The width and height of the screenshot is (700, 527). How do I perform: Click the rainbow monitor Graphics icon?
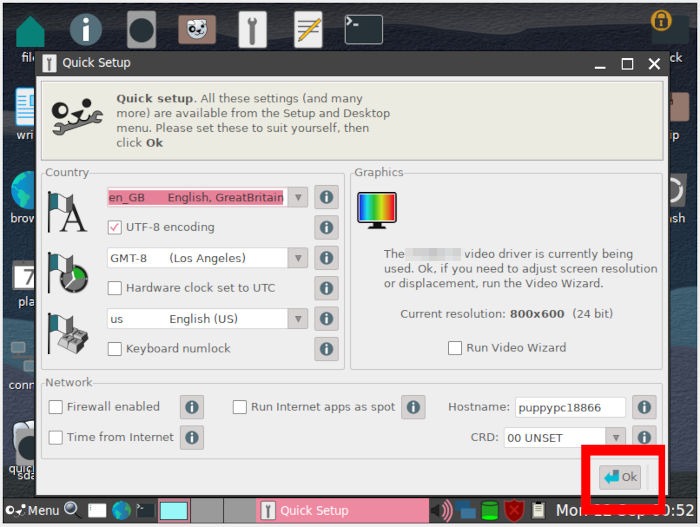pyautogui.click(x=377, y=210)
